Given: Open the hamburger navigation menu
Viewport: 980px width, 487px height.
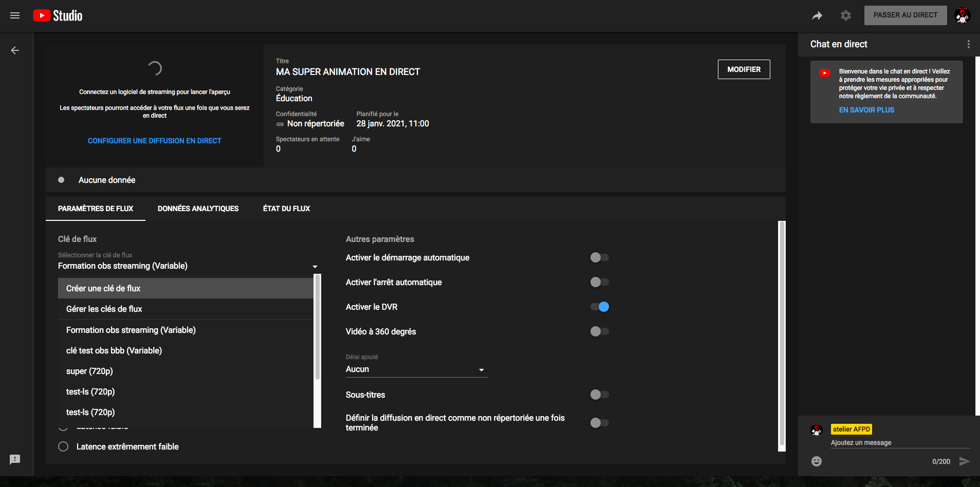Looking at the screenshot, I should pyautogui.click(x=15, y=15).
